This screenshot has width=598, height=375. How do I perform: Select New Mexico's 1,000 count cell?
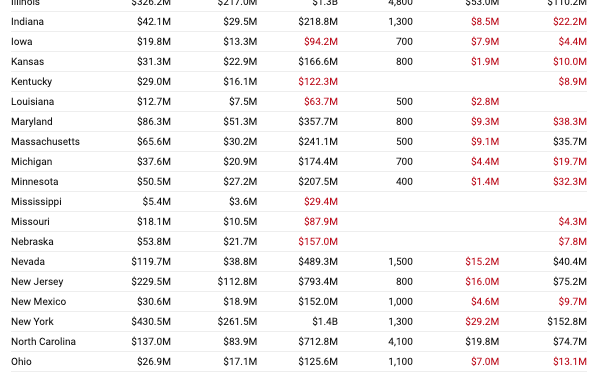(x=400, y=302)
